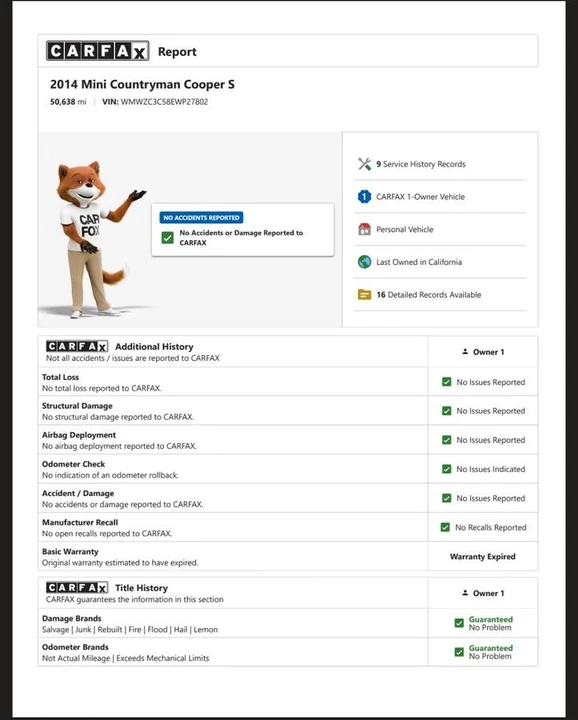The image size is (578, 720).
Task: Click the Manufacturer Recall No Recalls checkbox
Action: pos(445,527)
